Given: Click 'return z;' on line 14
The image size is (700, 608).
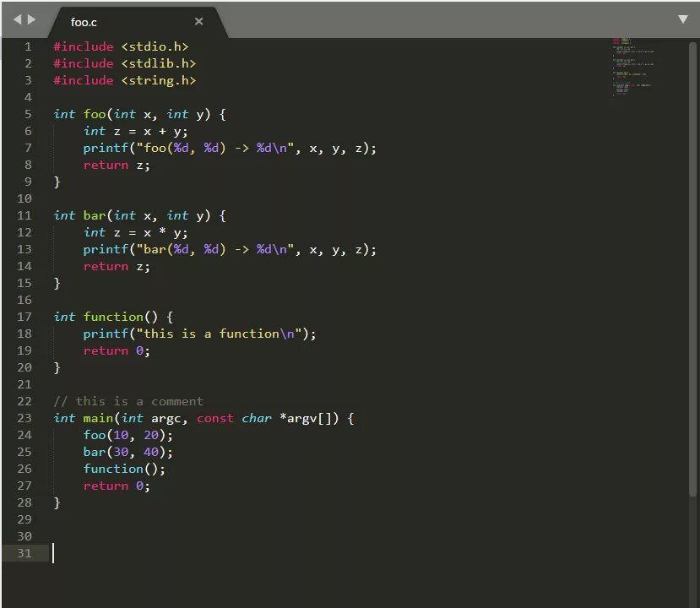Looking at the screenshot, I should (117, 267).
